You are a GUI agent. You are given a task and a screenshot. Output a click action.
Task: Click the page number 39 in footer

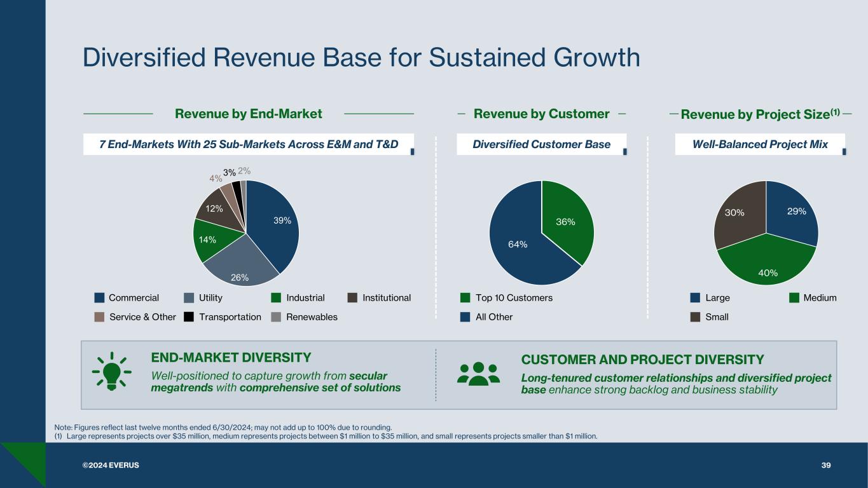[826, 465]
